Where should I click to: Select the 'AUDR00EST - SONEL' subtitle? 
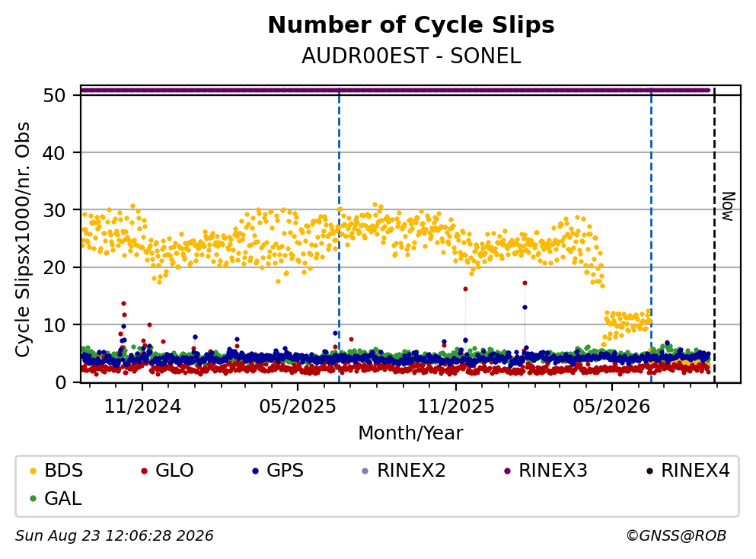coord(411,56)
